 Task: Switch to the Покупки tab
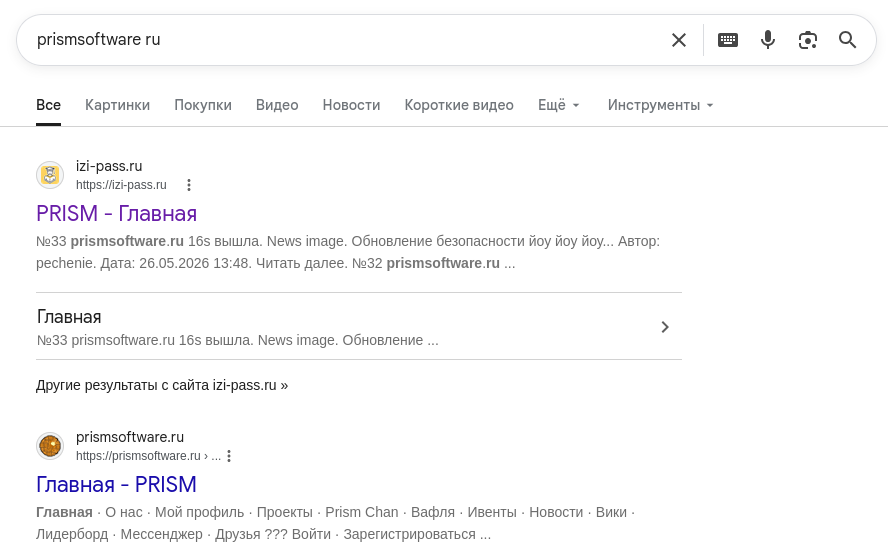coord(203,105)
